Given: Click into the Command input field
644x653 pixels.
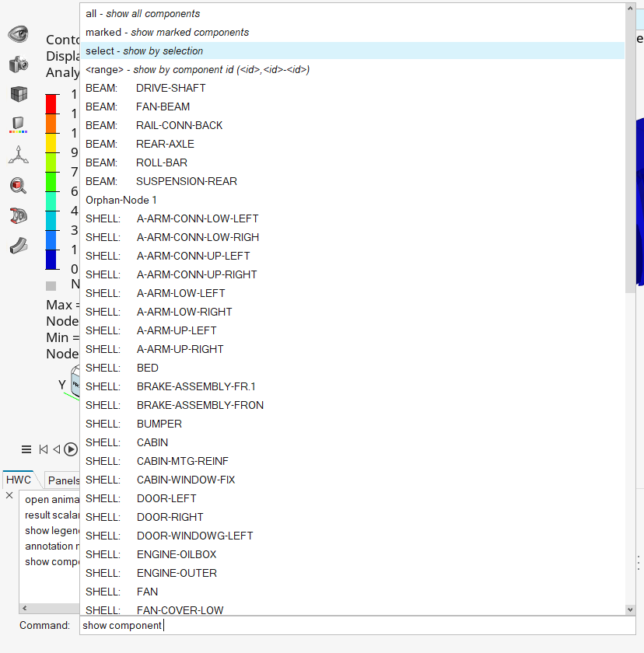Looking at the screenshot, I should click(350, 625).
